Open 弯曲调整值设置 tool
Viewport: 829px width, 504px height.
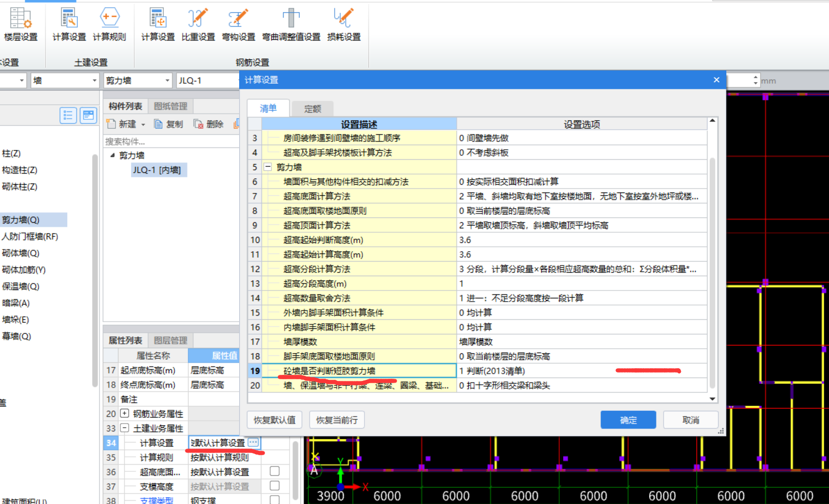tap(291, 25)
